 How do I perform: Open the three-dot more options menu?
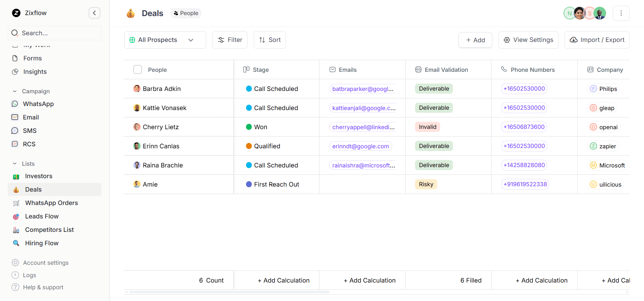pos(621,13)
